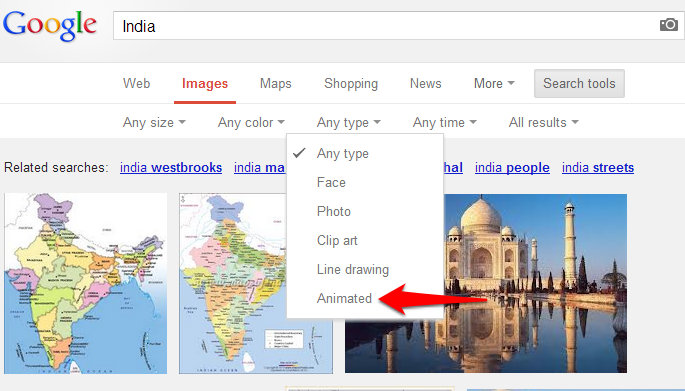Click the Search tools button

[579, 83]
